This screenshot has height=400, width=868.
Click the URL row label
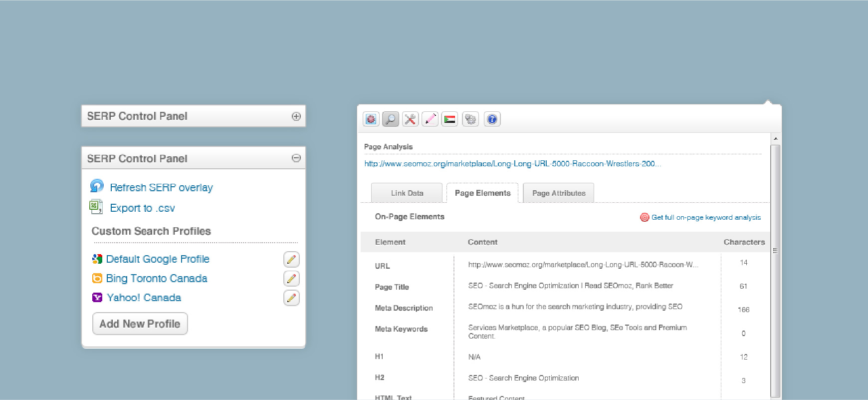coord(383,266)
